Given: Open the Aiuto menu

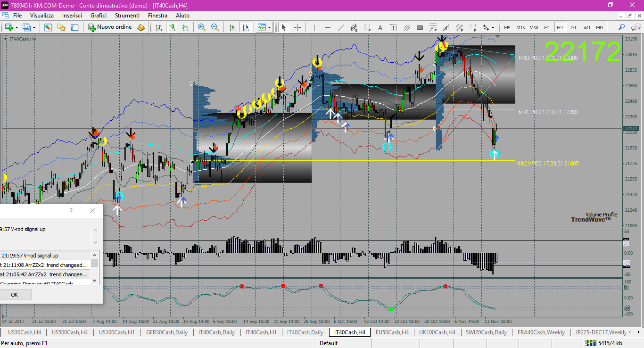Looking at the screenshot, I should tap(182, 16).
